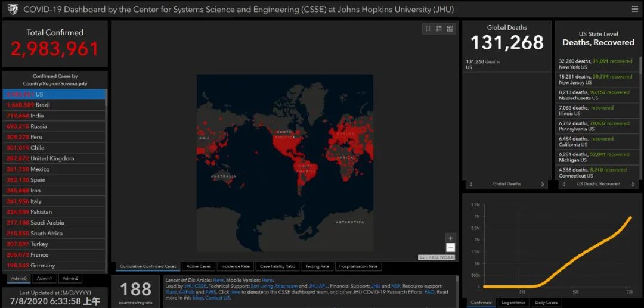Select New York US deaths entry

pos(597,64)
